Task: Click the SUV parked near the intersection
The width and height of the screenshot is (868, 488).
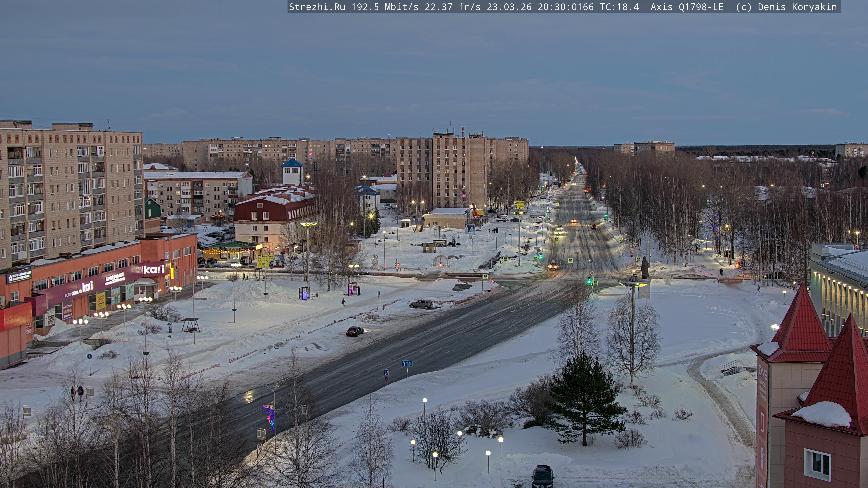Action: click(x=421, y=304)
